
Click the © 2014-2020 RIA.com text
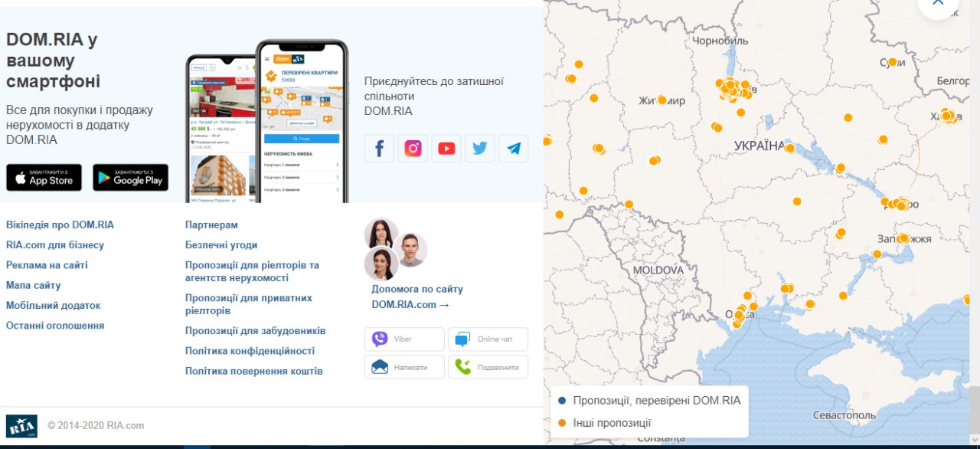click(96, 426)
